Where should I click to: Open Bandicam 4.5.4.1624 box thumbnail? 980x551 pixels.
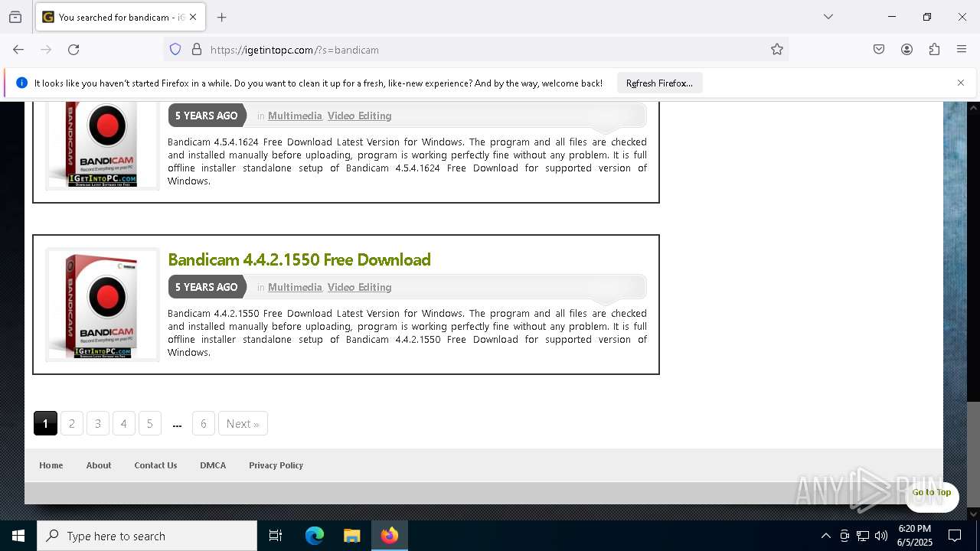[x=103, y=145]
